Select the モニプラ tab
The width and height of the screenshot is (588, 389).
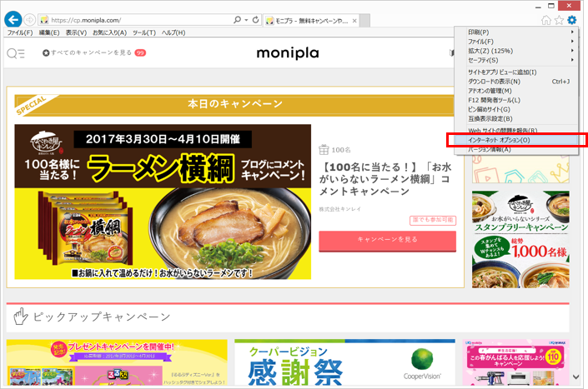pos(311,21)
